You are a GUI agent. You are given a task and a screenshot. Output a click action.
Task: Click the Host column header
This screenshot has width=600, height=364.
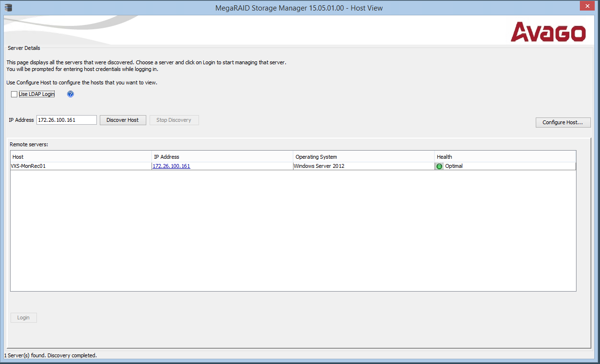[81, 157]
